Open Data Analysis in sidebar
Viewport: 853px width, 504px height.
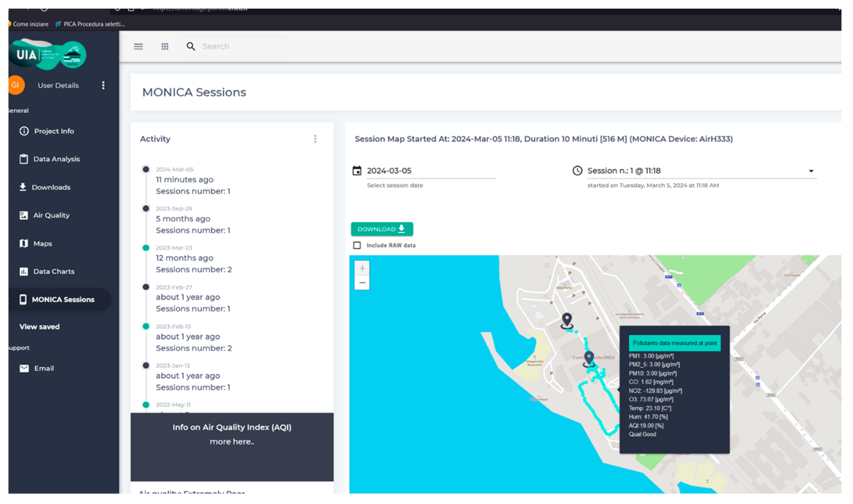pos(56,159)
